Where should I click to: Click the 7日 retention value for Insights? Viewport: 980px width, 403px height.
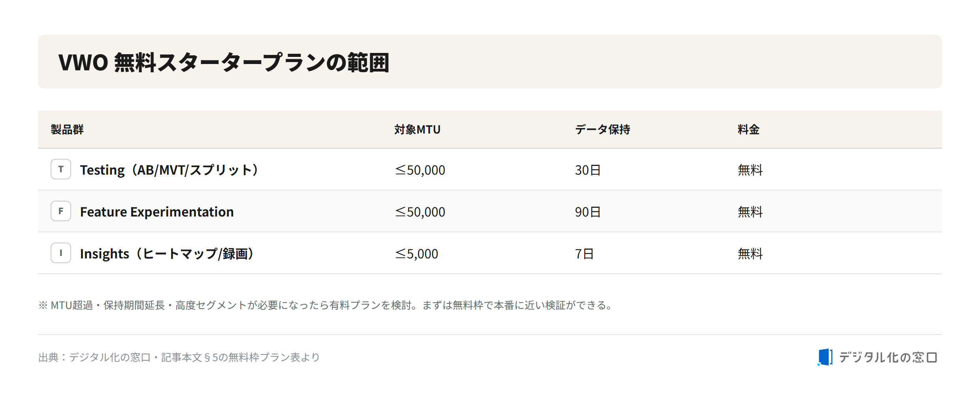[584, 254]
